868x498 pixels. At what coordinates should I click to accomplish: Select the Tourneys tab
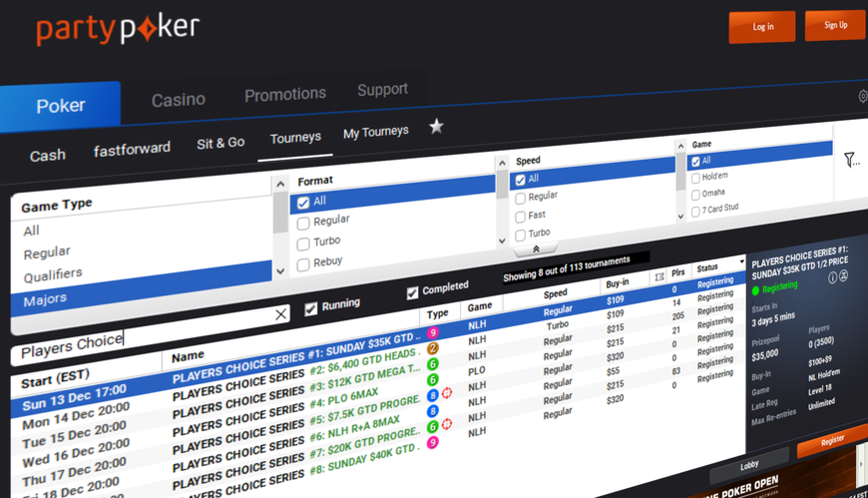point(295,138)
